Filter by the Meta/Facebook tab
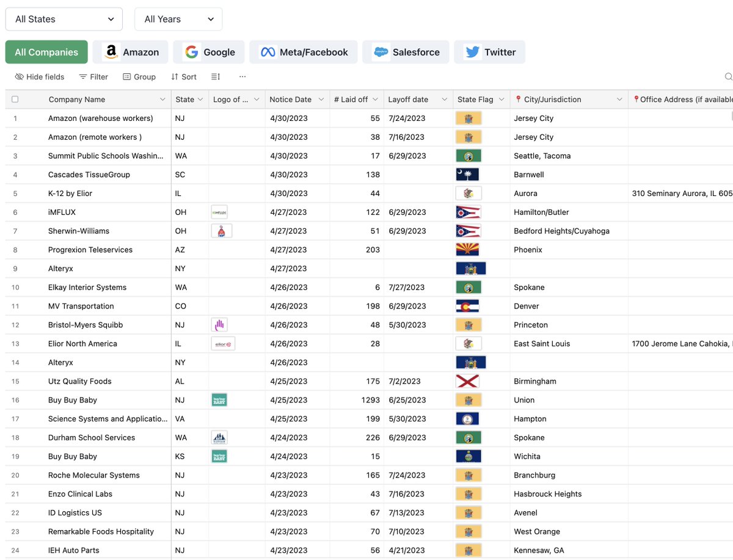Image resolution: width=733 pixels, height=560 pixels. click(x=304, y=52)
